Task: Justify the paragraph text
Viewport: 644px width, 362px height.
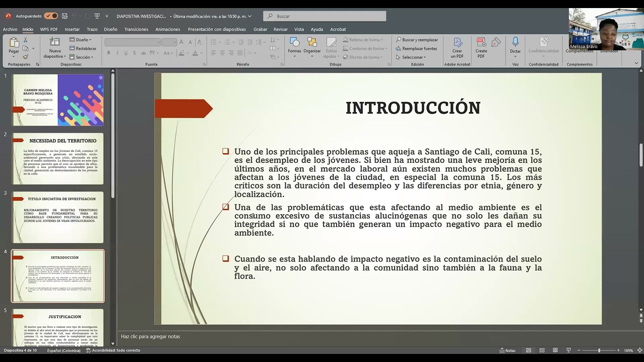Action: point(239,53)
